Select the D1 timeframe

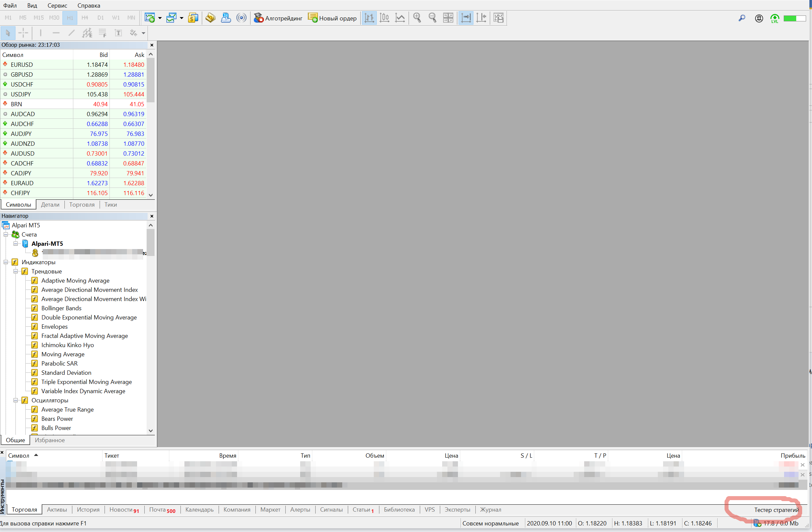(x=100, y=18)
